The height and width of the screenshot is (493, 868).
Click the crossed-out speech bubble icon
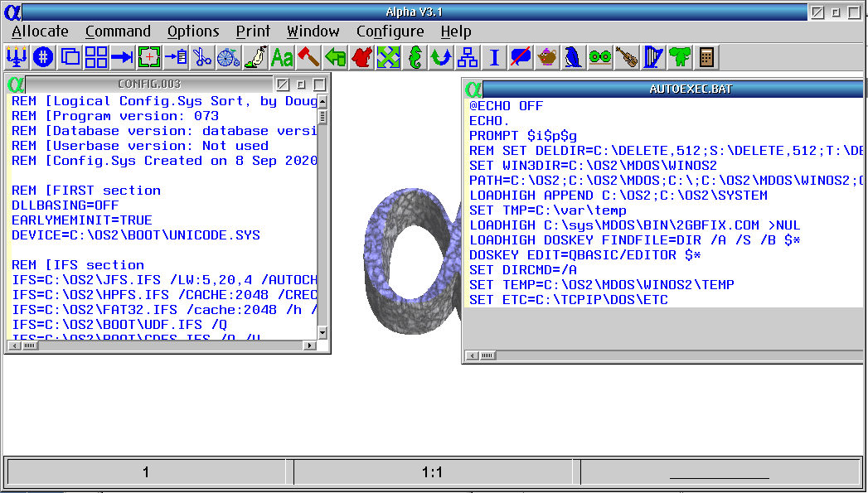pyautogui.click(x=521, y=57)
